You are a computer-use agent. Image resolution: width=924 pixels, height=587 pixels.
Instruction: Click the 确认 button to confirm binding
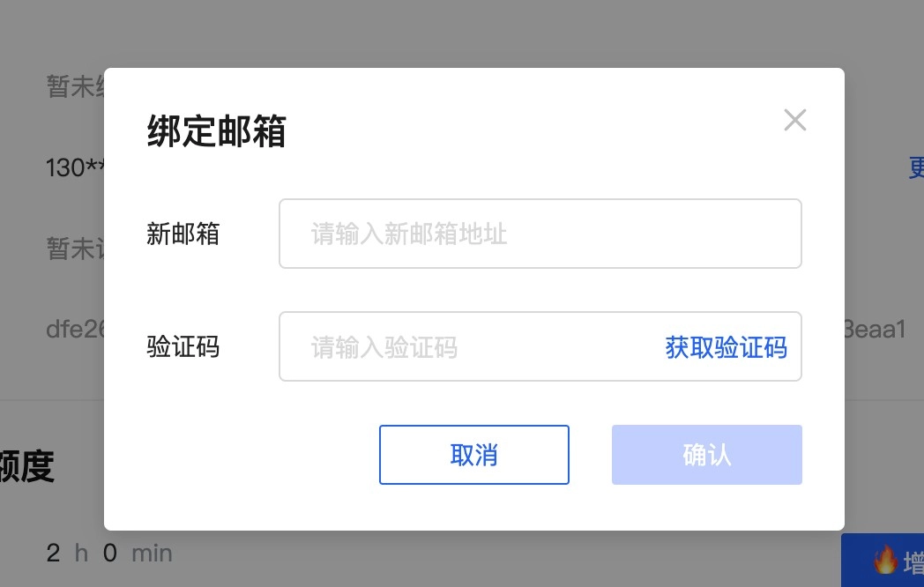[x=706, y=455]
